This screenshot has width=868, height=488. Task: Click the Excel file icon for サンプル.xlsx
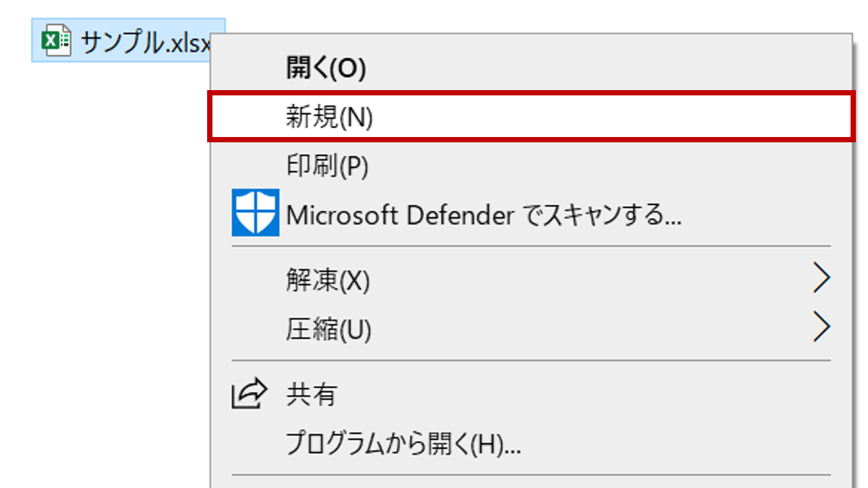[x=56, y=40]
